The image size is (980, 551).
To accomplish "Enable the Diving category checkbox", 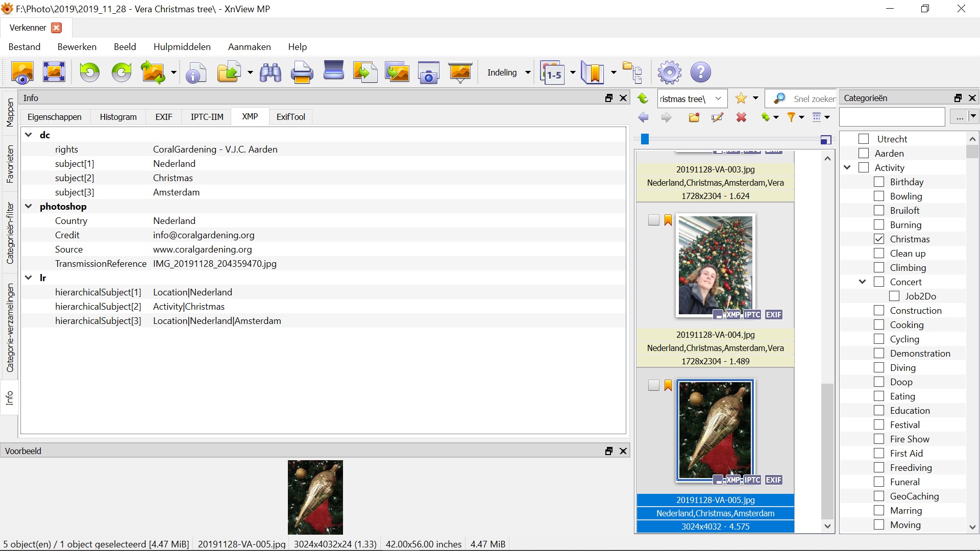I will [879, 367].
